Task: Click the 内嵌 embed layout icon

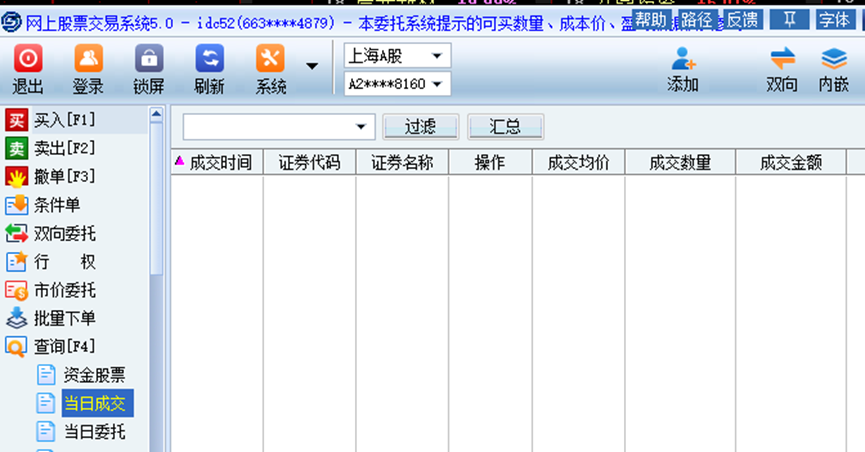Action: pos(833,59)
